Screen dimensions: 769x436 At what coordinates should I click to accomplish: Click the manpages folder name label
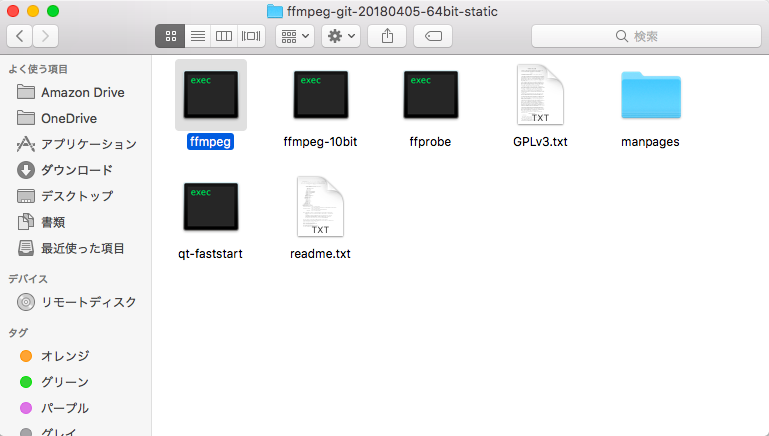click(650, 142)
